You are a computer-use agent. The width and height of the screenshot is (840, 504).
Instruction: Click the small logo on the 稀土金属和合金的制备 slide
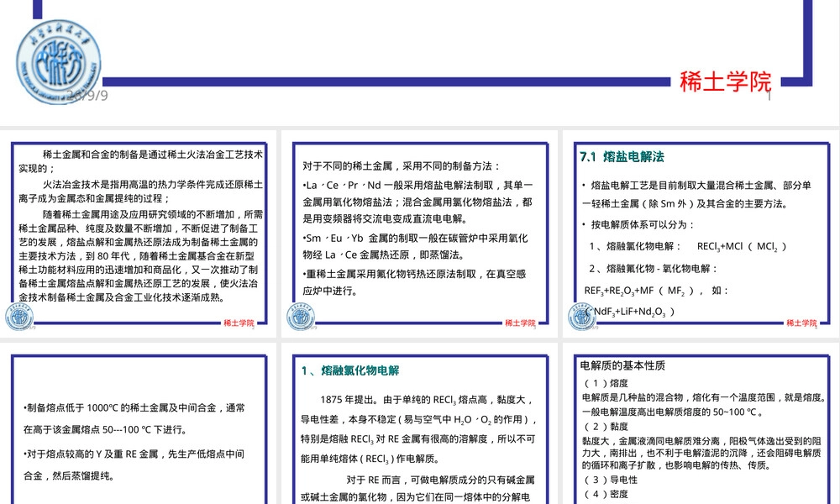pyautogui.click(x=19, y=316)
